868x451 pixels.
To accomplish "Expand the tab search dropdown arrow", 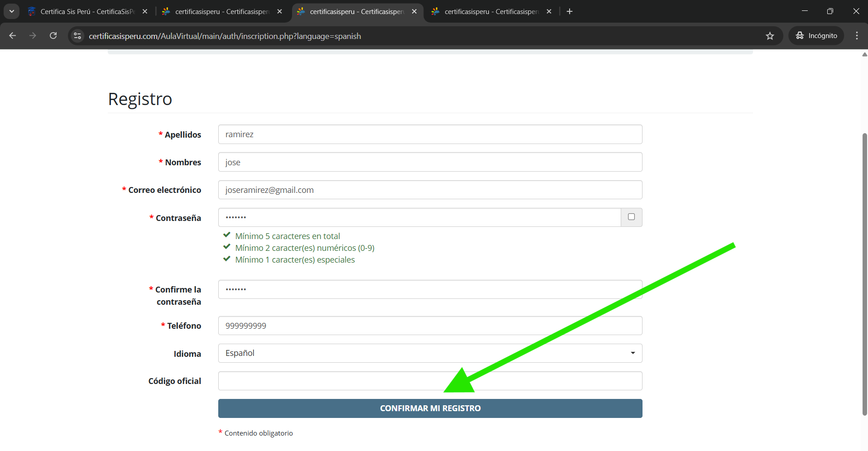I will pos(12,11).
